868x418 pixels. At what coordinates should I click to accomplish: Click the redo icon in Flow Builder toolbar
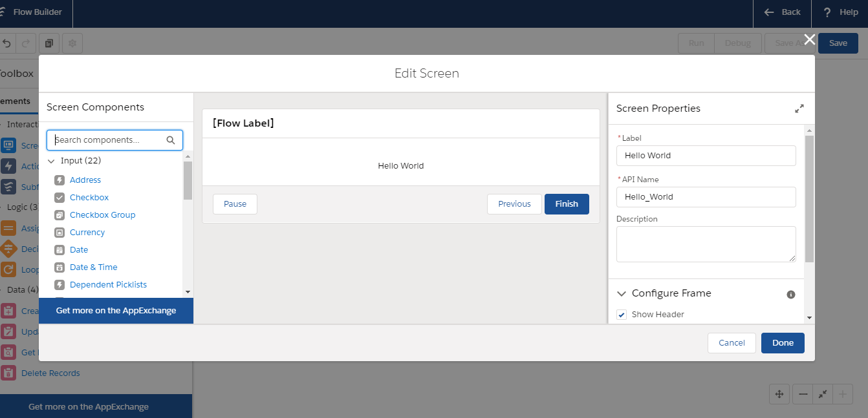[x=26, y=43]
